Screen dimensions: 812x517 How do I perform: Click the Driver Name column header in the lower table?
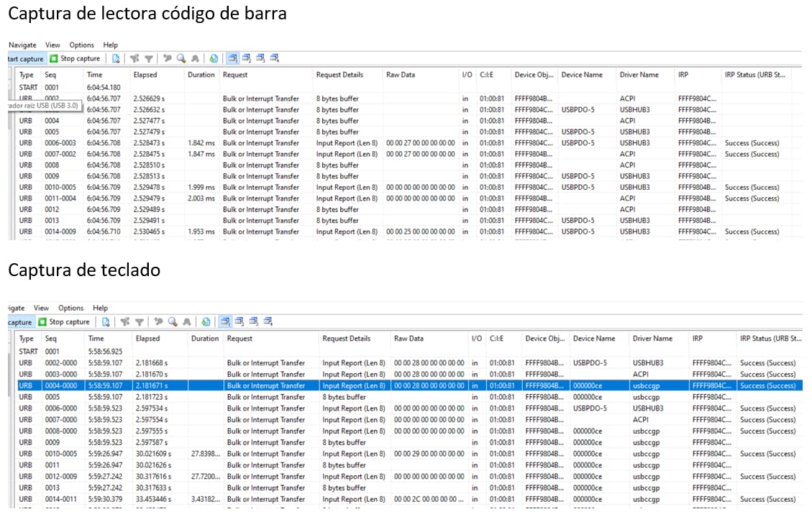click(652, 339)
